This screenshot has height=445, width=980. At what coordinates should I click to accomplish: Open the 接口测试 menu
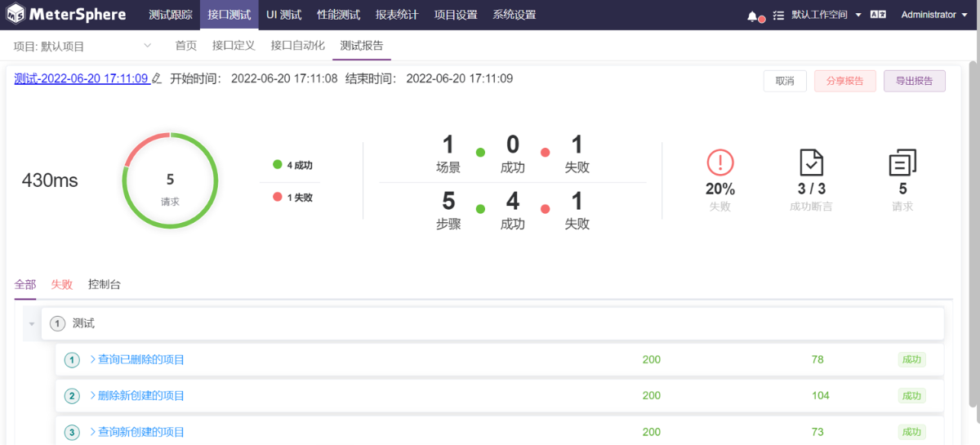pos(229,15)
